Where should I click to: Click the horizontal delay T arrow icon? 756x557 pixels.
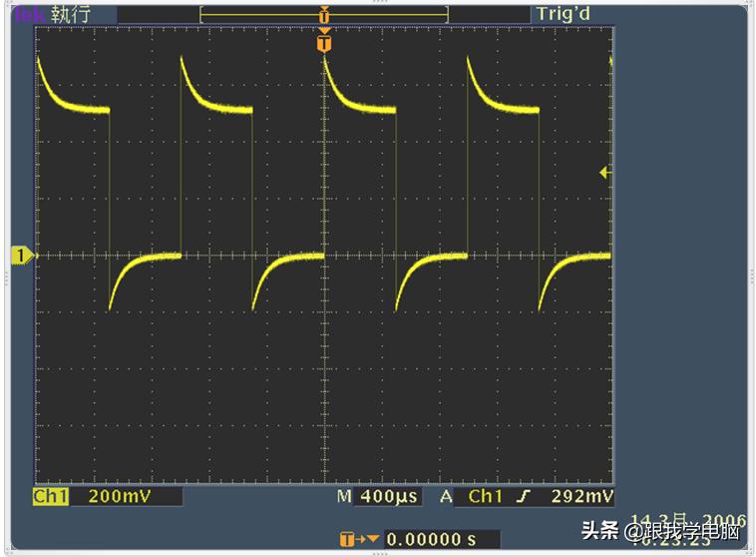click(x=360, y=539)
